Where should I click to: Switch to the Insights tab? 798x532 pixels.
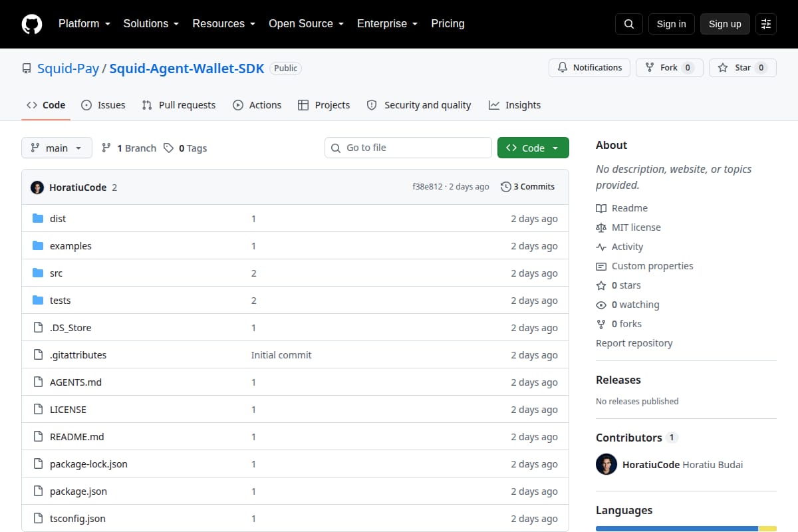tap(515, 105)
